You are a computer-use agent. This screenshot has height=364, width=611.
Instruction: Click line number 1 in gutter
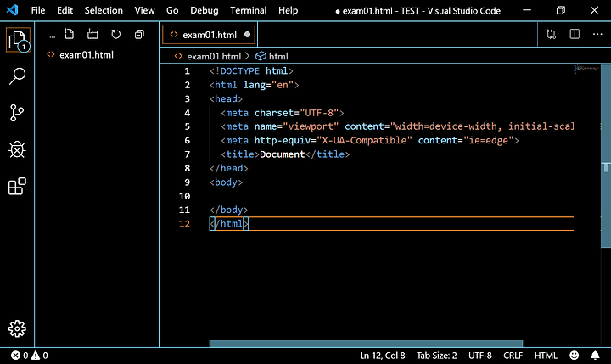pyautogui.click(x=187, y=71)
